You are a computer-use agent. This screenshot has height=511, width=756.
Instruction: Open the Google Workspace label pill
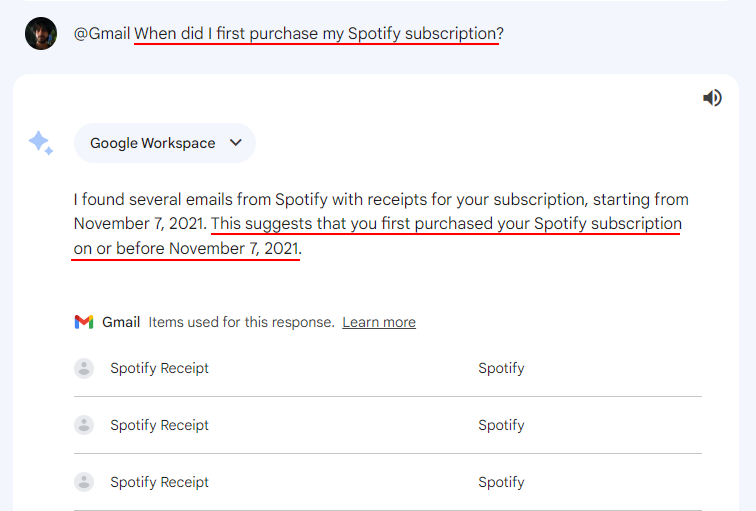click(165, 143)
